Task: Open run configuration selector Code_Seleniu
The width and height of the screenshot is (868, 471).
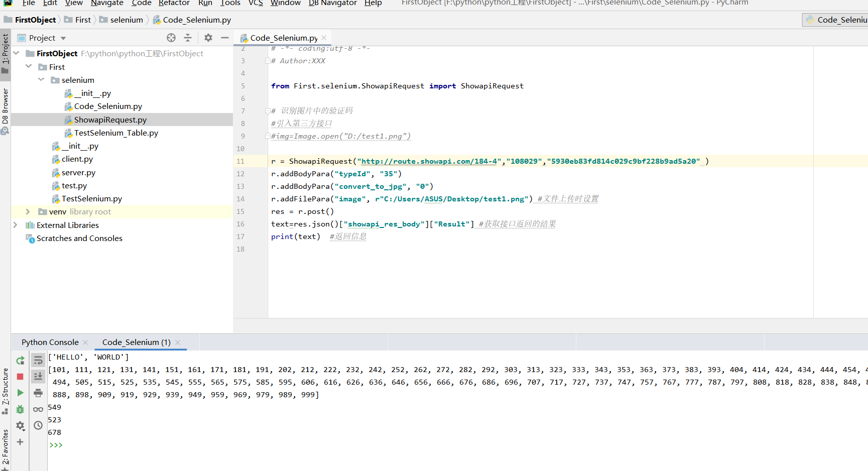Action: coord(836,20)
